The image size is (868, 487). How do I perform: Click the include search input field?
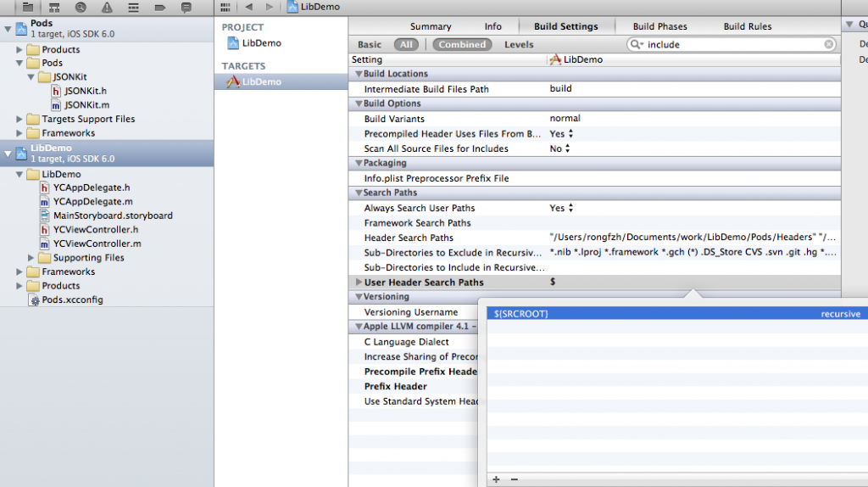pos(732,44)
